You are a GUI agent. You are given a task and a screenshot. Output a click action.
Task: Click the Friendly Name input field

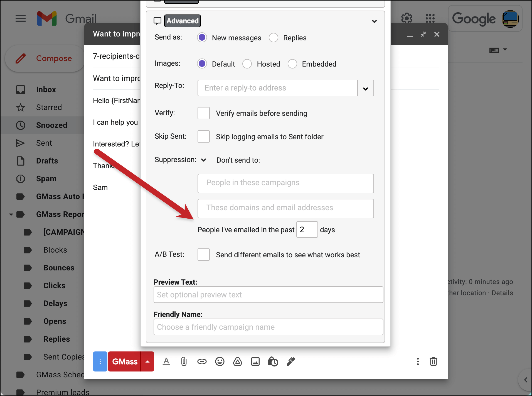point(268,327)
